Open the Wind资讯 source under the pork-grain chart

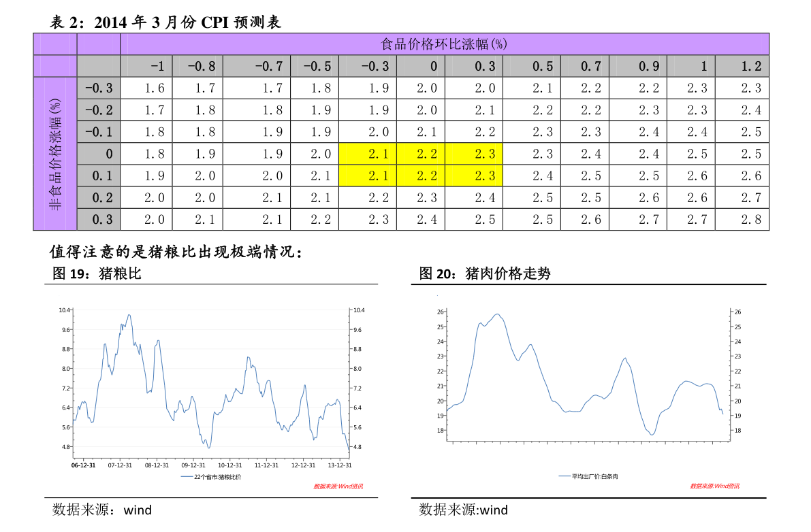[338, 486]
